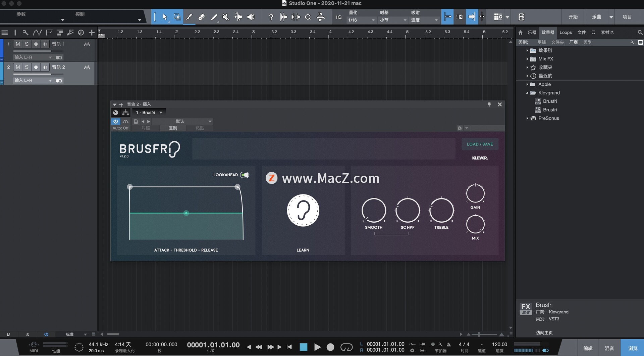The height and width of the screenshot is (356, 644).
Task: Click the TREBLE knob
Action: pos(441,211)
